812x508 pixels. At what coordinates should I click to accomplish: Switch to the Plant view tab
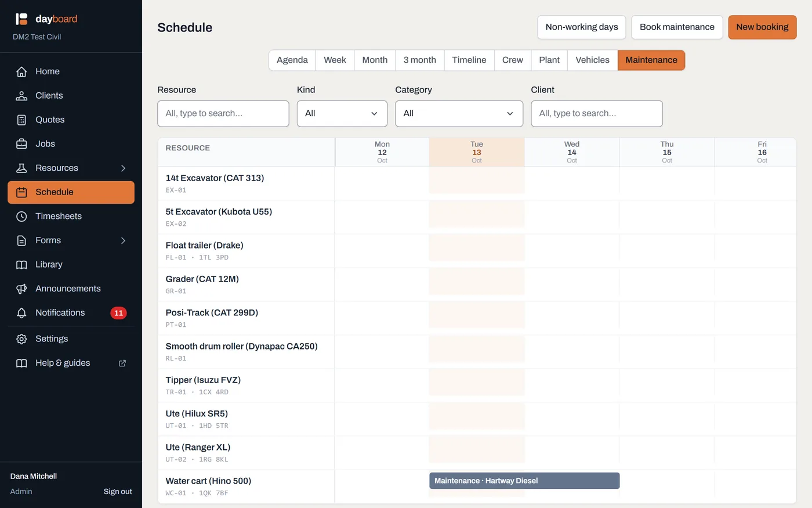click(x=549, y=60)
